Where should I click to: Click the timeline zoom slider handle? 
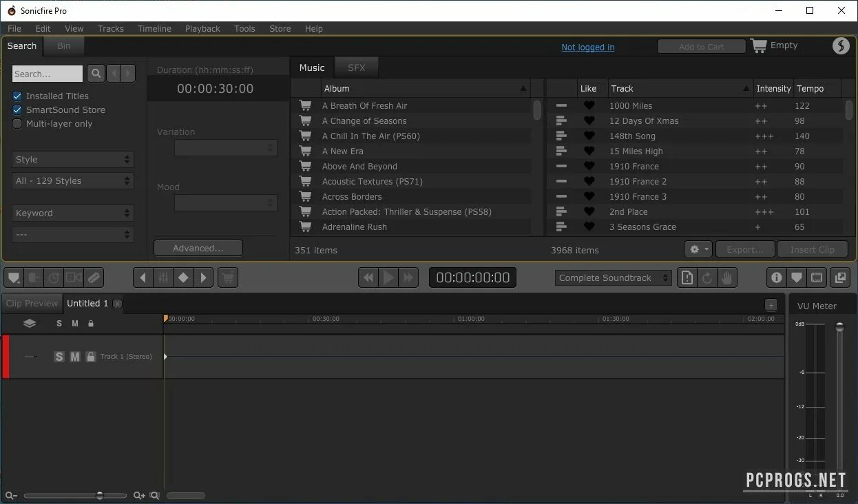point(100,495)
